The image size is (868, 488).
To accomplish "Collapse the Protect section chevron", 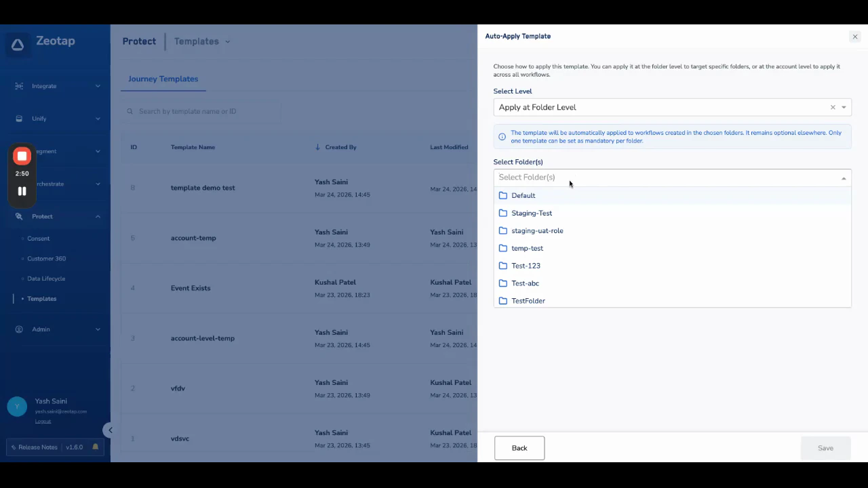I will [98, 216].
